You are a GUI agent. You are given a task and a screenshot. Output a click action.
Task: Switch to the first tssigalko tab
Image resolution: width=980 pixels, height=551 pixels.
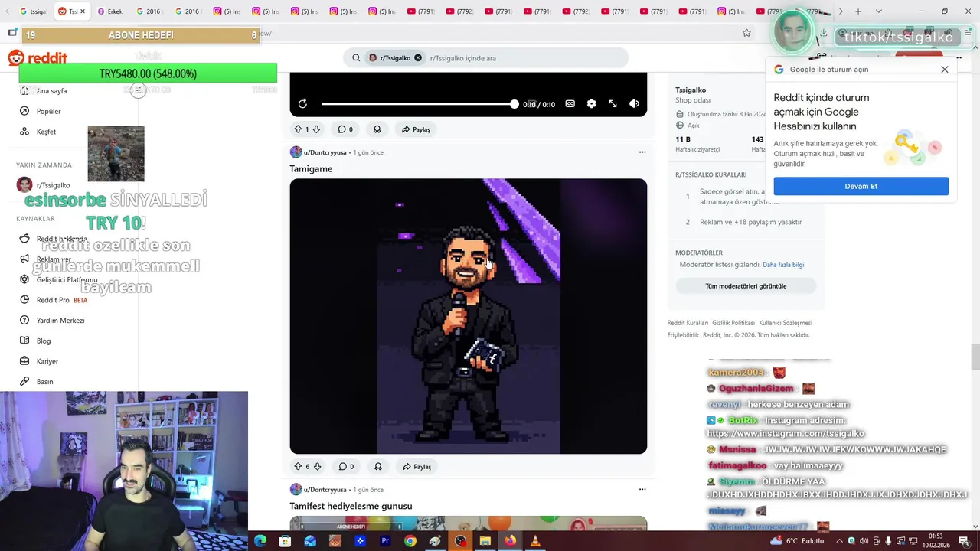coord(34,11)
